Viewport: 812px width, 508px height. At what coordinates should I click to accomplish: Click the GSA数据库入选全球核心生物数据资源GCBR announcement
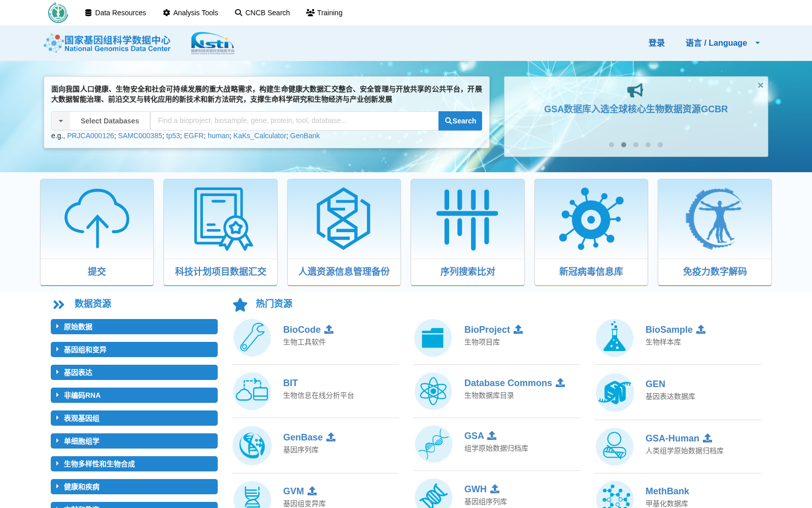pyautogui.click(x=636, y=109)
